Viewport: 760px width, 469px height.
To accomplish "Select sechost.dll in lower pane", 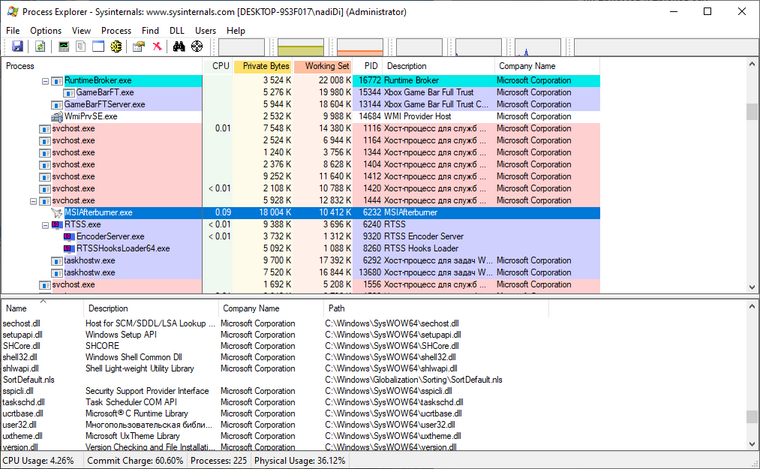I will pos(21,324).
